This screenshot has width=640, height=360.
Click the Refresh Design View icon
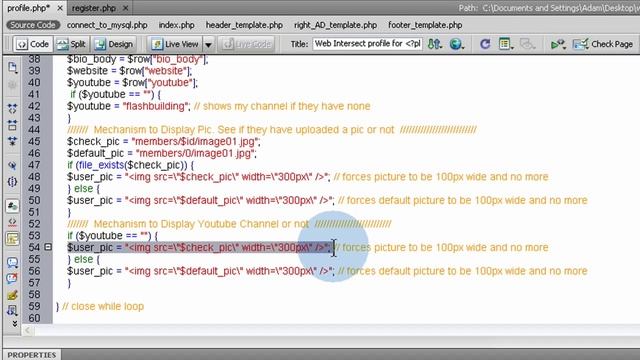[485, 44]
